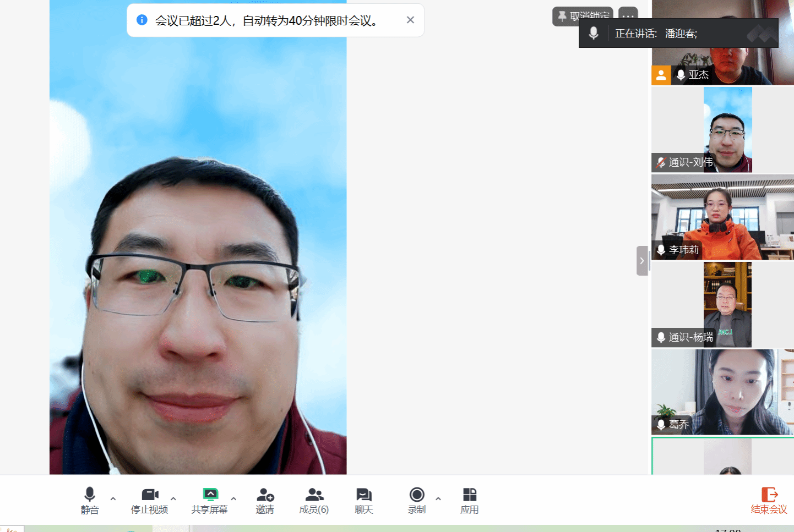The image size is (794, 532).
Task: Select 李玮莉's video thumbnail
Action: pyautogui.click(x=722, y=217)
